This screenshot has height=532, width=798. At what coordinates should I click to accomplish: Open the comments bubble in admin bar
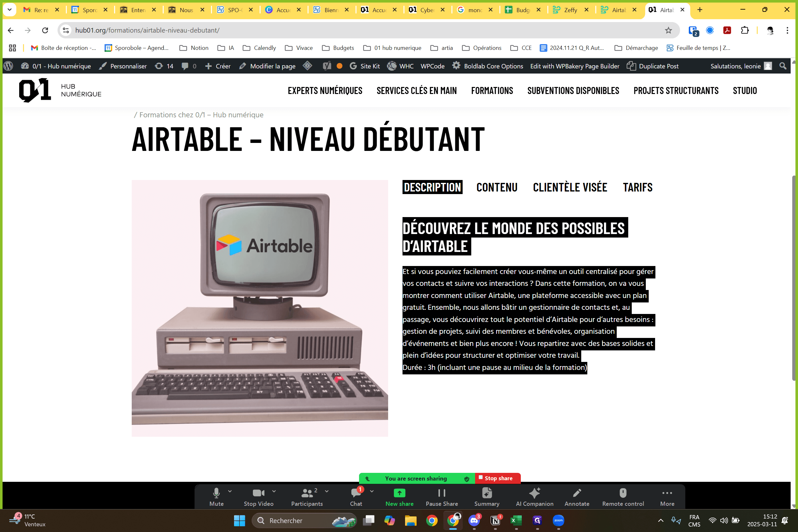coord(189,66)
